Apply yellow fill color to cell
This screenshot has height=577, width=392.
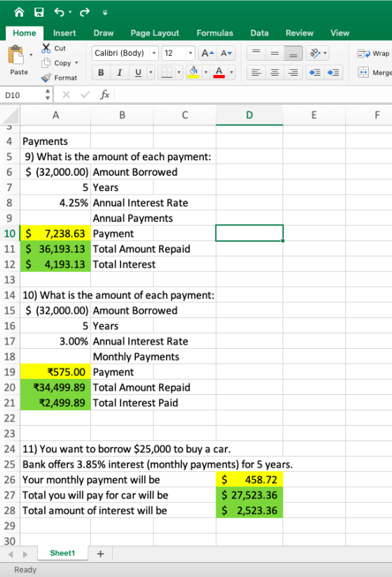194,73
